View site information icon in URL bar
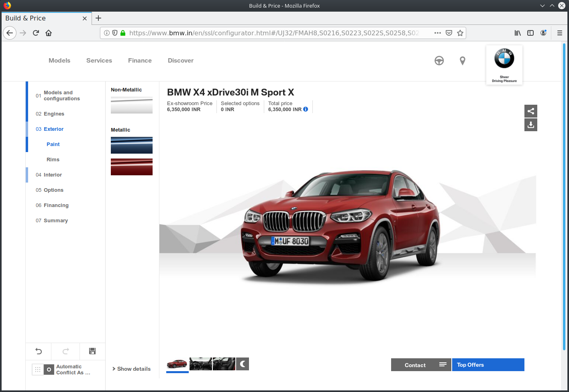Image resolution: width=569 pixels, height=392 pixels. [x=107, y=33]
